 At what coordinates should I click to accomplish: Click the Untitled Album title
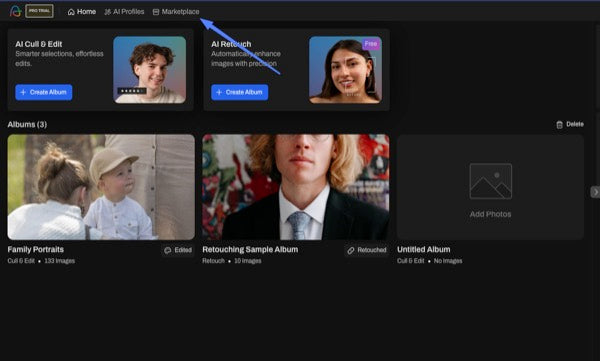pyautogui.click(x=424, y=250)
